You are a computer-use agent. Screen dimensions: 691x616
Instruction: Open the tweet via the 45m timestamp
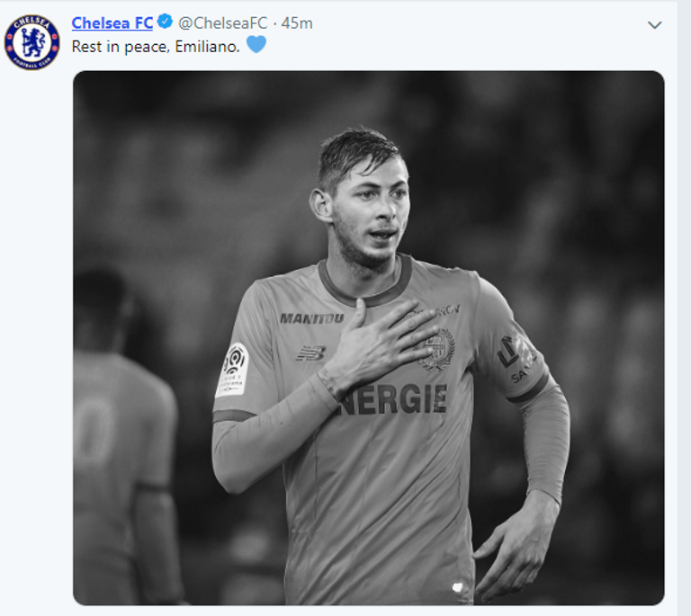tap(296, 23)
